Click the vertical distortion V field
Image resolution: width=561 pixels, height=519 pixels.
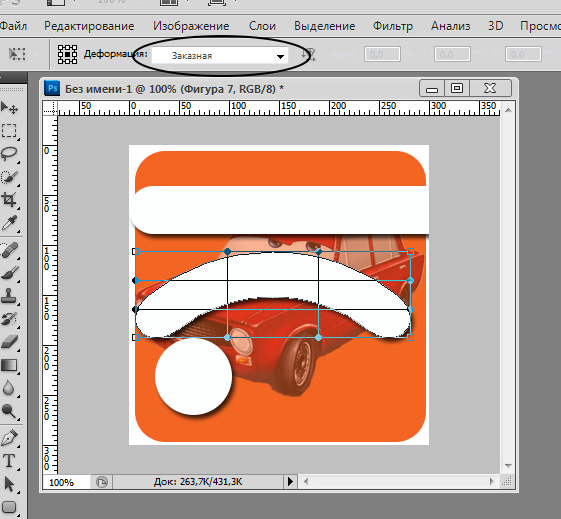click(523, 54)
